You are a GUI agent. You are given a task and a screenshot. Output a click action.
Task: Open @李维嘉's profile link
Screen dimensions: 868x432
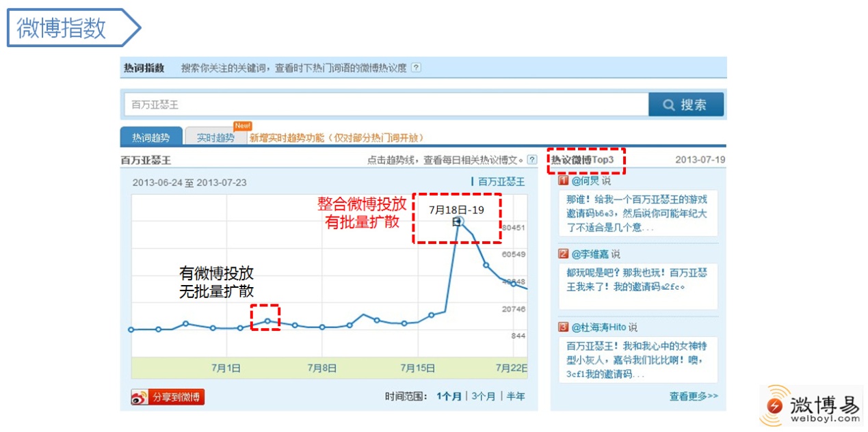pyautogui.click(x=590, y=254)
